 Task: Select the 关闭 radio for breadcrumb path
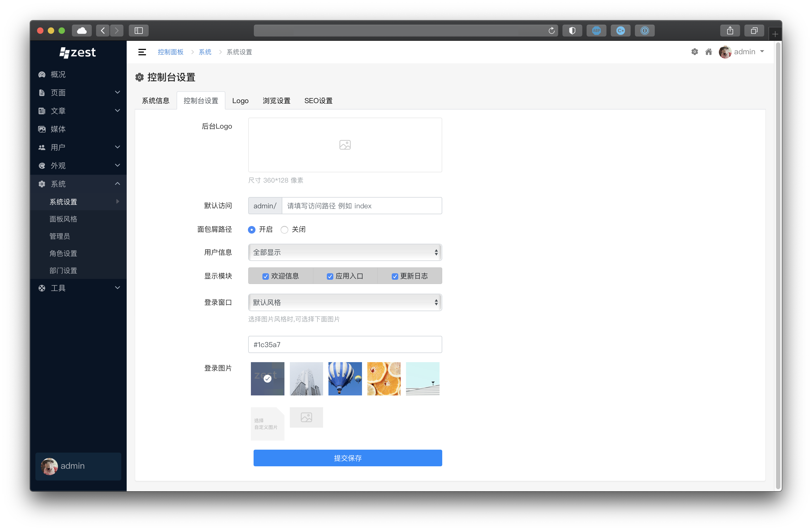click(x=284, y=230)
